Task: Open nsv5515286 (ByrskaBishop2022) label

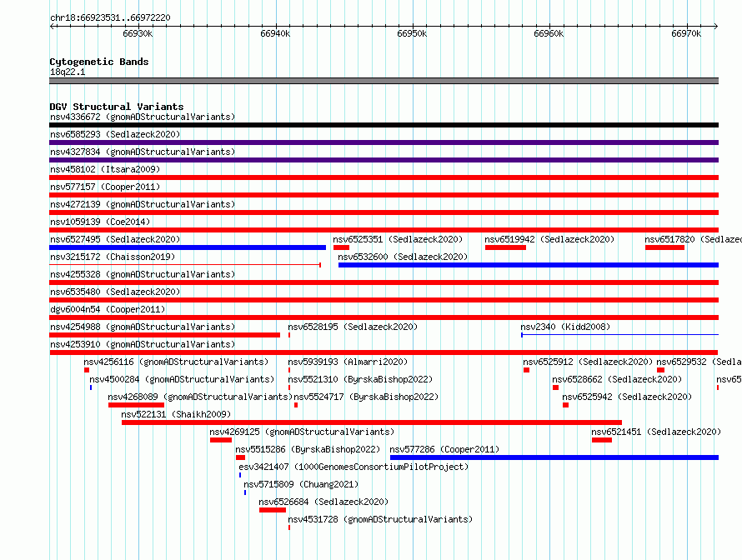Action: (308, 449)
